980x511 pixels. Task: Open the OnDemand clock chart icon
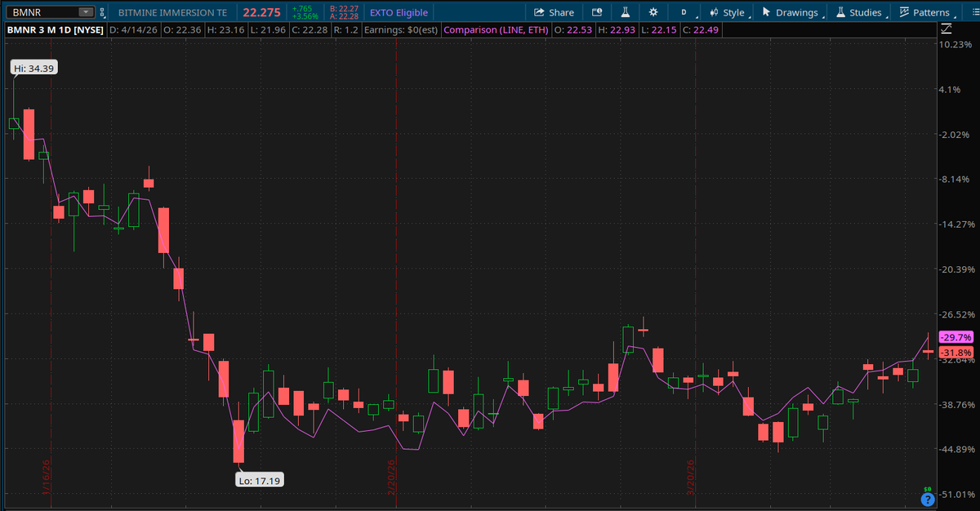pyautogui.click(x=596, y=12)
